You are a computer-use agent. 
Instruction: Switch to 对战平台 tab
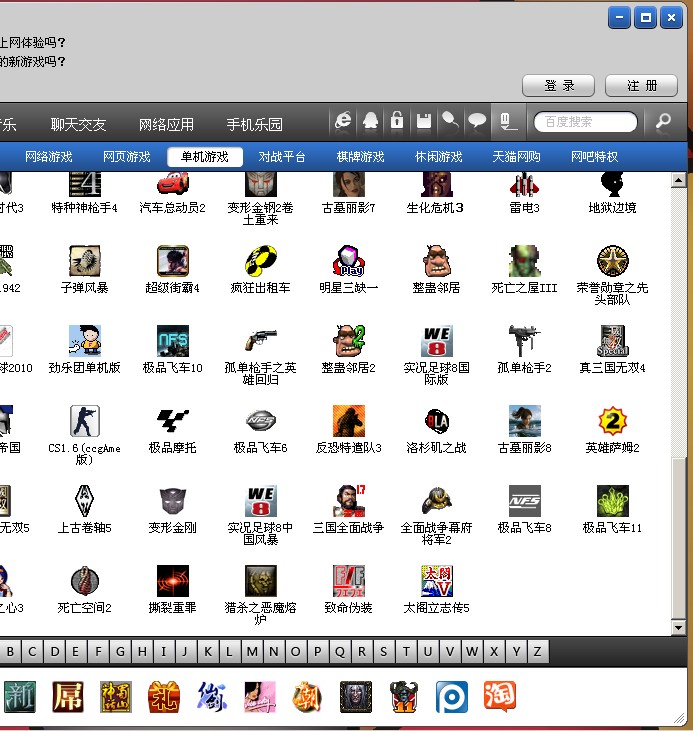pos(282,157)
